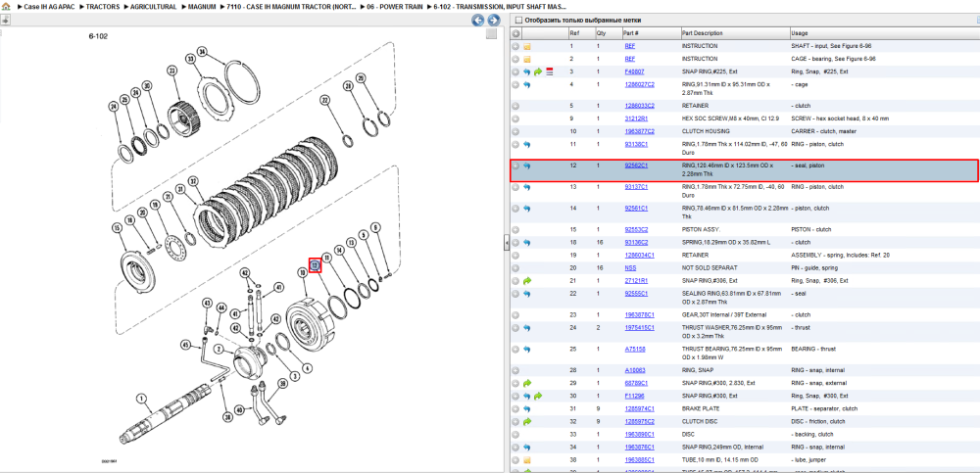This screenshot has height=473, width=980.
Task: Open 'MAGNUM' breadcrumb level
Action: pos(202,6)
